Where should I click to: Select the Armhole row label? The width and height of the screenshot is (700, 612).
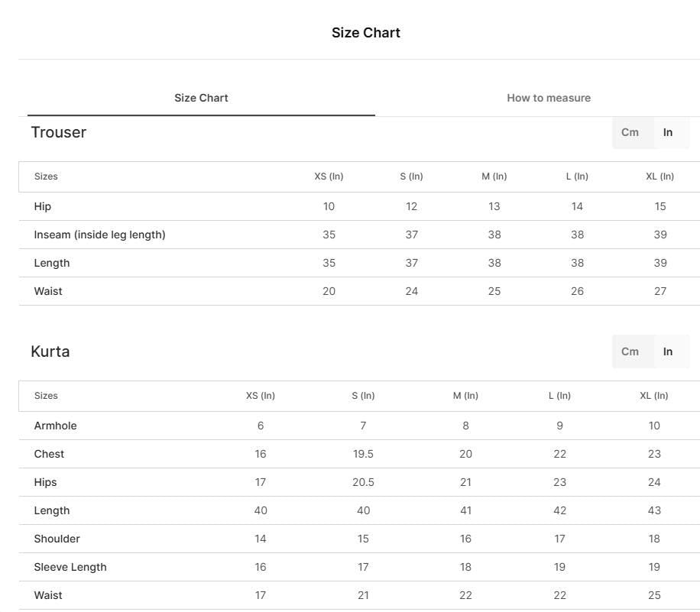click(55, 426)
